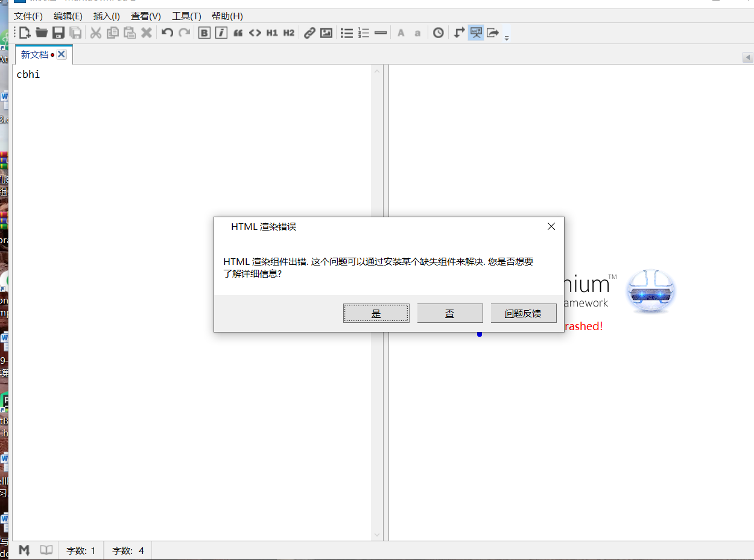Viewport: 754px width, 560px height.
Task: Insert a blockquote with the quote icon
Action: (238, 33)
